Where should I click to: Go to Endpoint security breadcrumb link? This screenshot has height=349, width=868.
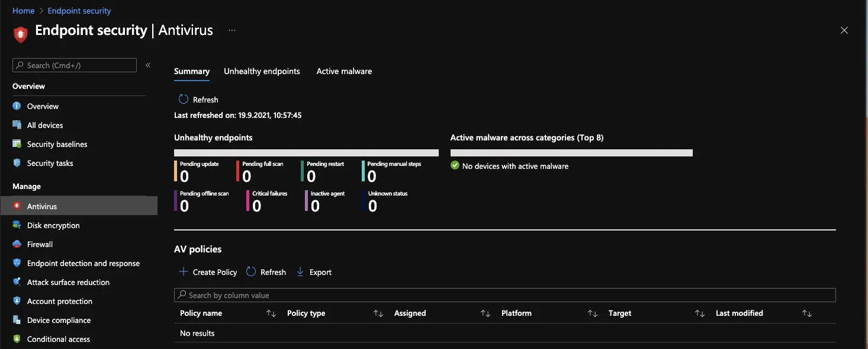coord(79,11)
